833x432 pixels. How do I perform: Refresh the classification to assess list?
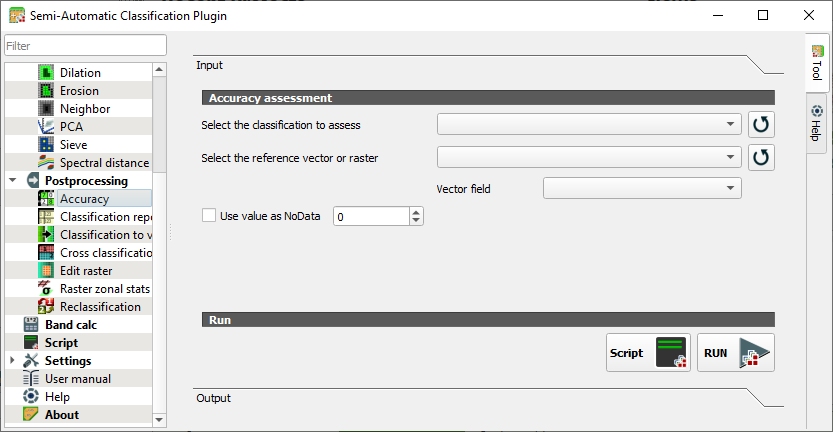762,125
